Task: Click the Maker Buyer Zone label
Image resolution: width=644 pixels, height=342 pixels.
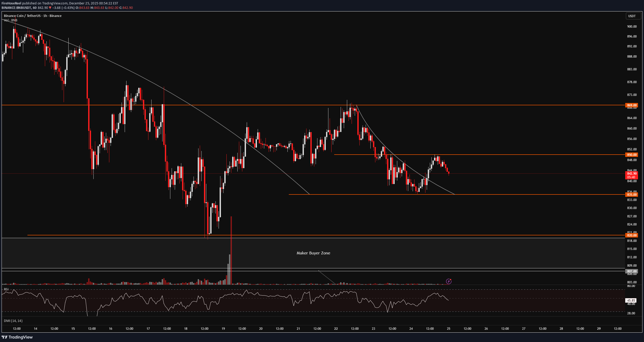Action: click(x=313, y=253)
